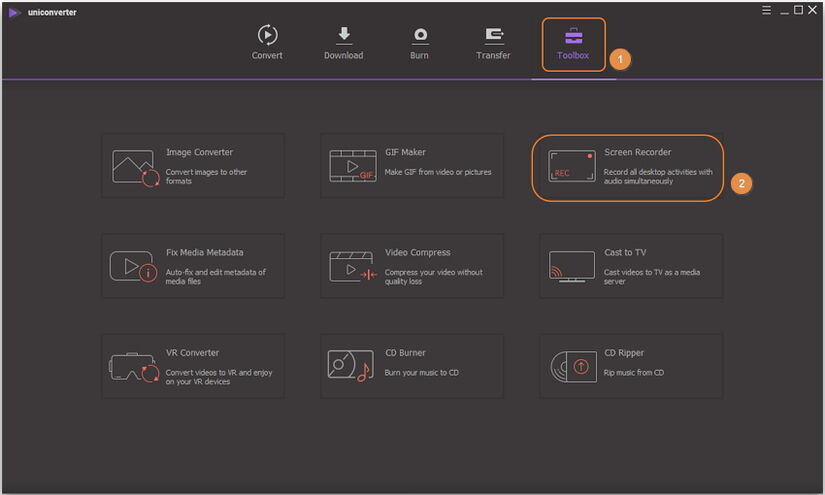Click the uniconverter title text
825x495 pixels.
click(x=52, y=12)
